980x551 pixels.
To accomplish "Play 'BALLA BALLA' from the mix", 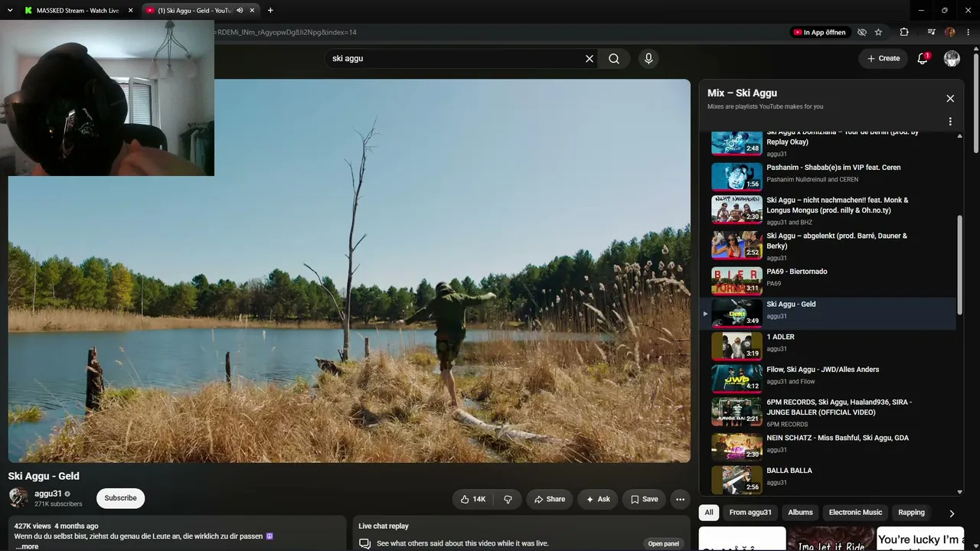I will 828,479.
